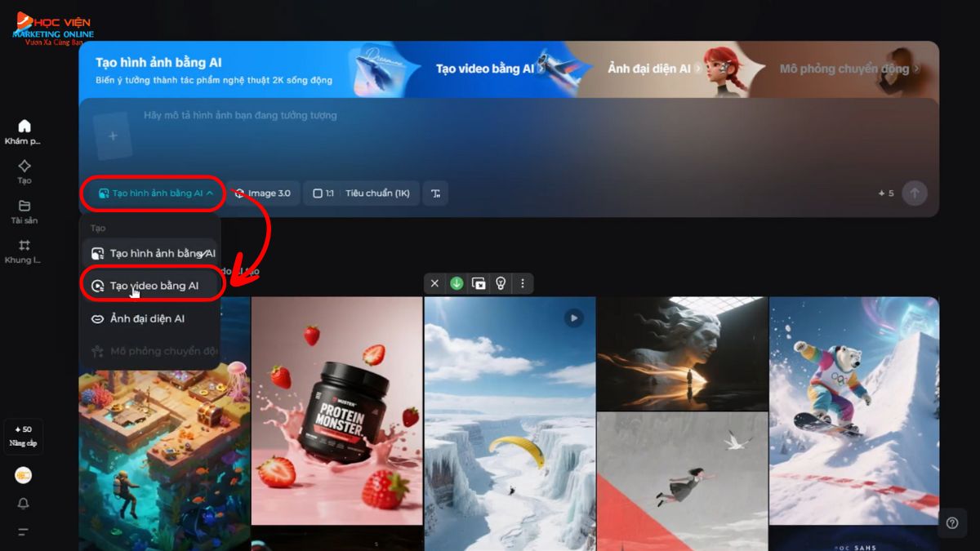Screen dimensions: 980x551
Task: Select Mô phỏng chuyển động menu option
Action: click(151, 351)
